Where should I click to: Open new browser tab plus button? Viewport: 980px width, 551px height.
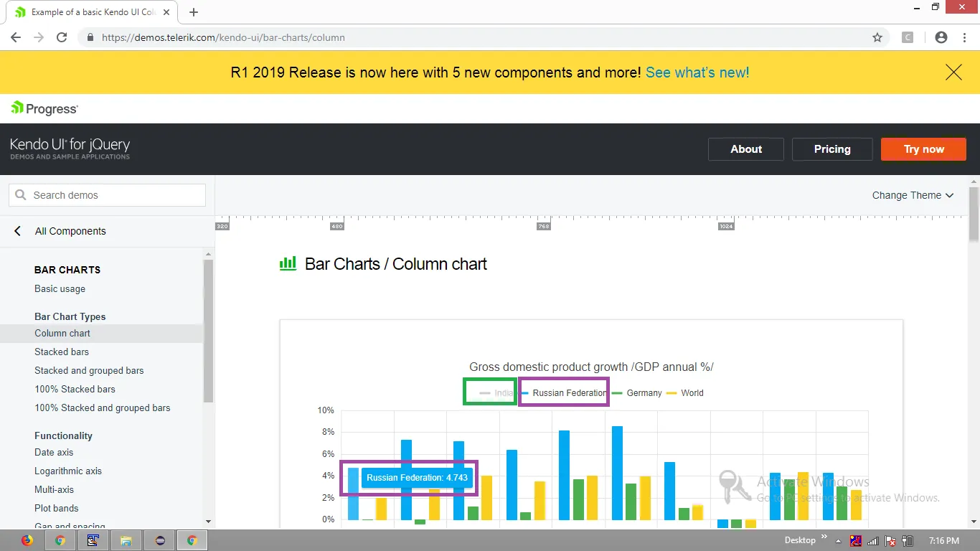(194, 12)
